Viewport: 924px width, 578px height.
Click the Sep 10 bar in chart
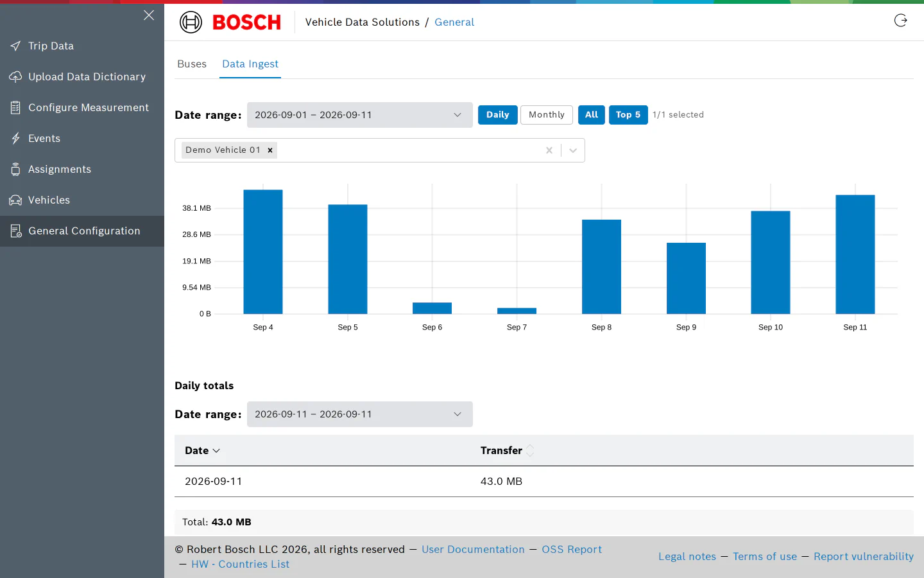[x=771, y=262]
